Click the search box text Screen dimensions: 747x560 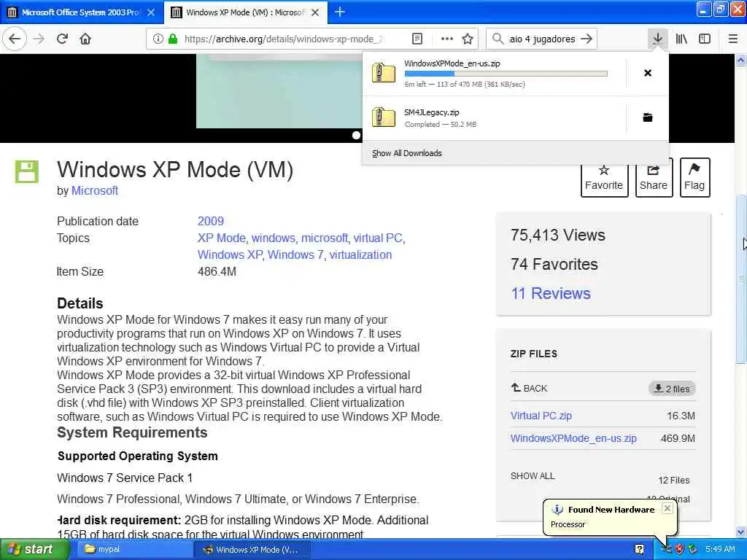tap(542, 39)
